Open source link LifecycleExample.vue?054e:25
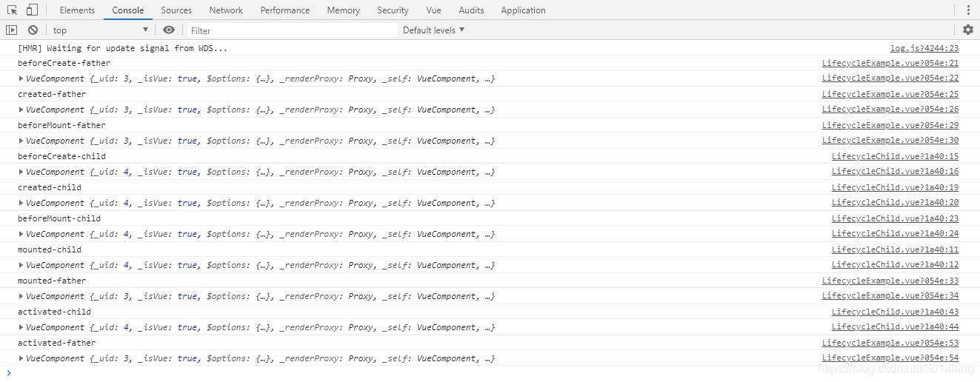The image size is (980, 382). [890, 94]
